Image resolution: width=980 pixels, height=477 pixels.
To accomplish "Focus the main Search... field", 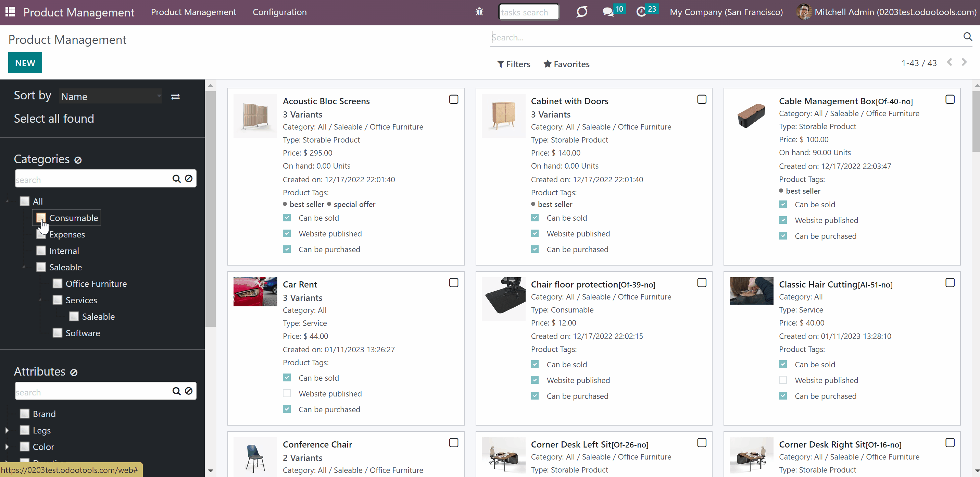I will tap(725, 37).
